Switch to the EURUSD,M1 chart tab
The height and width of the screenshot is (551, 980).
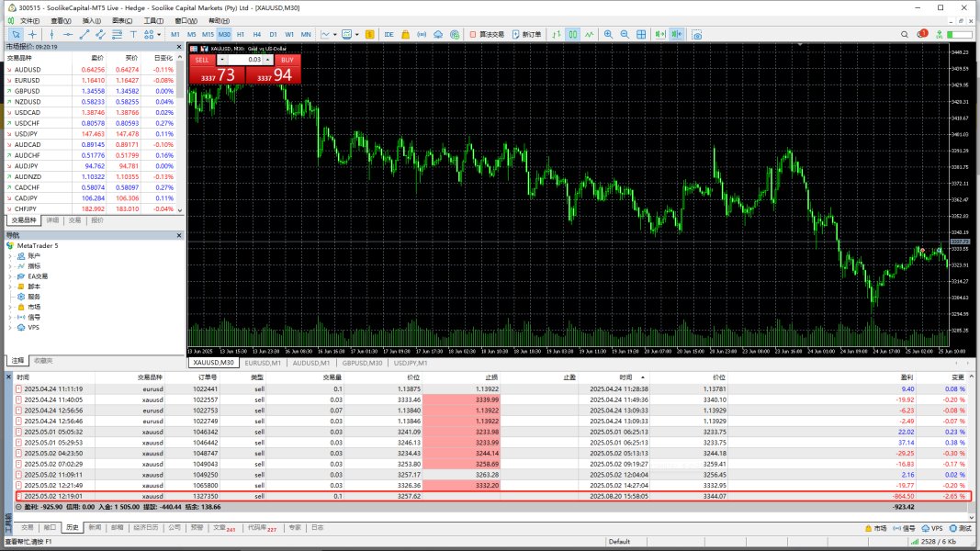pos(266,363)
